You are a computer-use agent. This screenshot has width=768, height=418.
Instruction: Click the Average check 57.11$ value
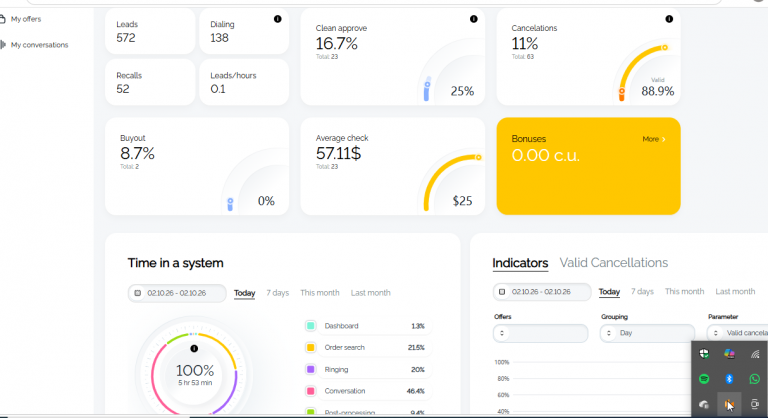pos(338,153)
